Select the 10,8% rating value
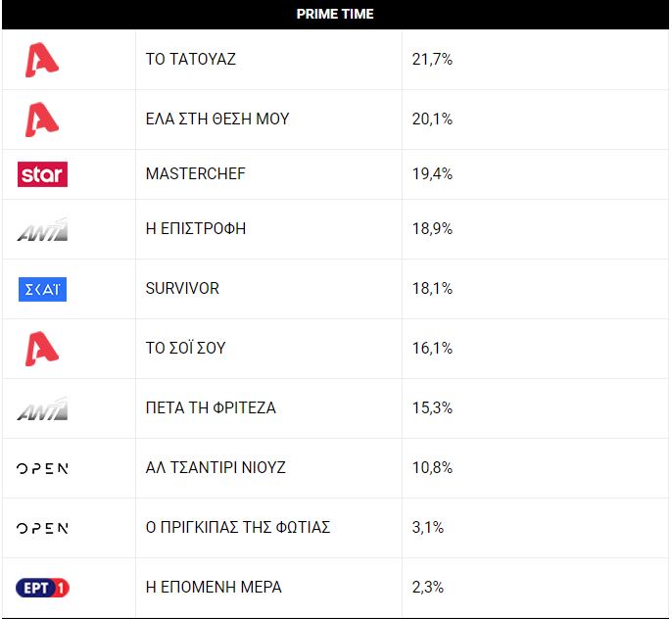 coord(432,467)
